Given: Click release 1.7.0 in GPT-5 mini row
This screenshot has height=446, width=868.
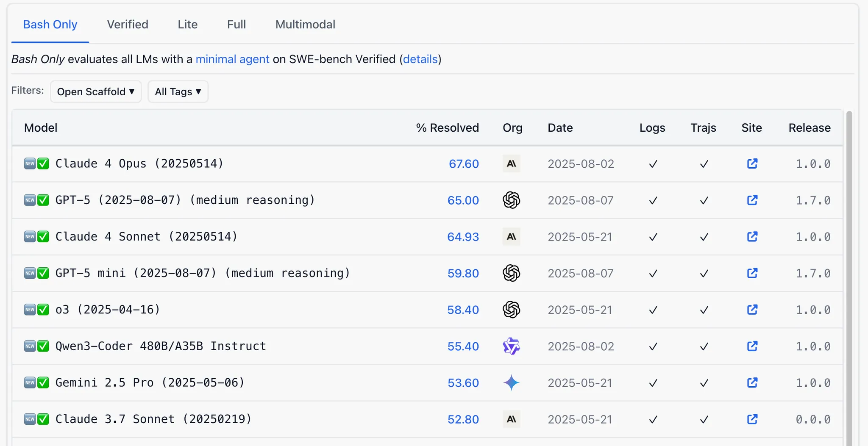Looking at the screenshot, I should pyautogui.click(x=813, y=273).
